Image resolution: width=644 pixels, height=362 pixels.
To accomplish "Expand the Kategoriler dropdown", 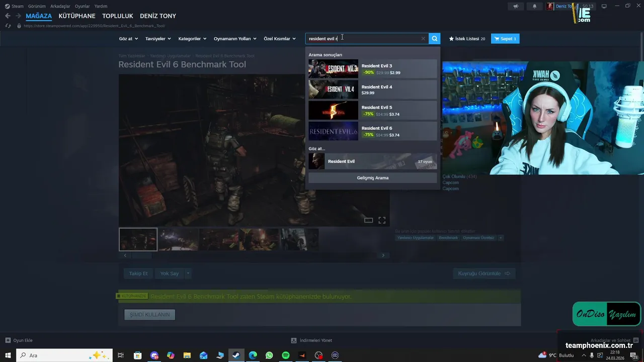I will coord(192,39).
